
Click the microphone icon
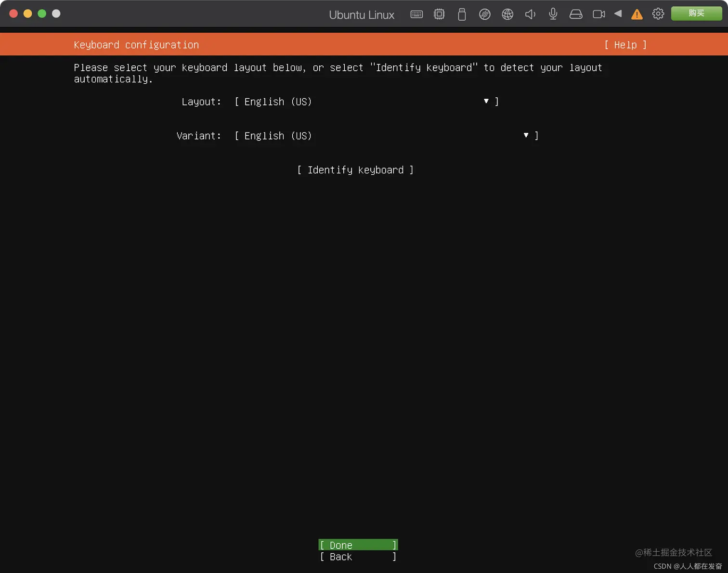coord(553,14)
